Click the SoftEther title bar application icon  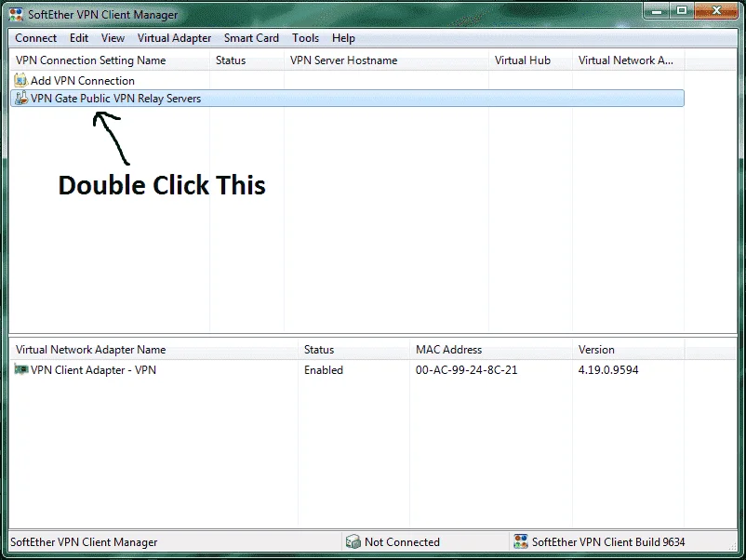tap(16, 14)
